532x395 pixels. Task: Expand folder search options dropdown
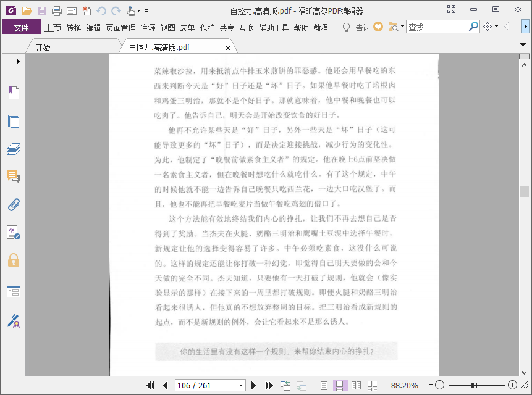(402, 27)
